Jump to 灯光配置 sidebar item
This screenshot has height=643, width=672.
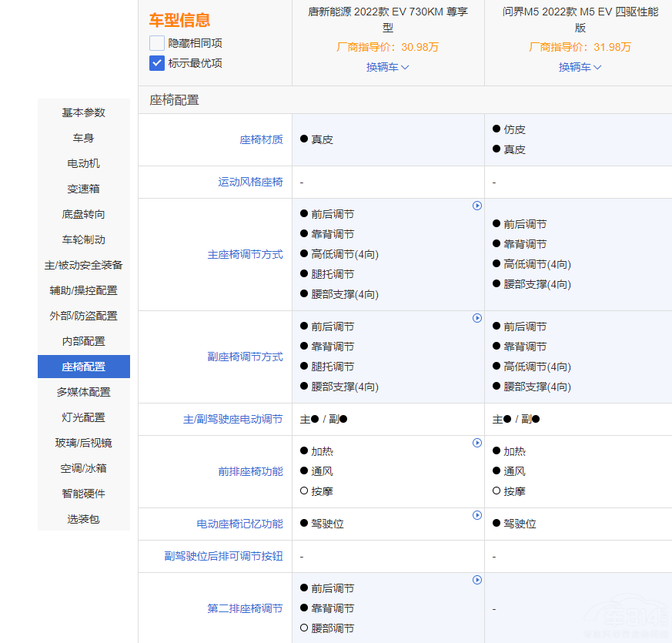(84, 417)
